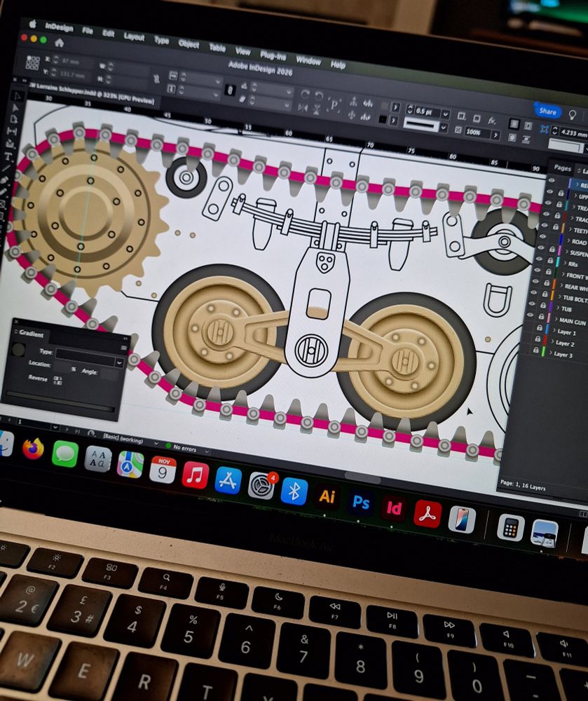Toggle visibility of the ROAD layer
Image resolution: width=588 pixels, height=701 pixels.
click(x=543, y=236)
